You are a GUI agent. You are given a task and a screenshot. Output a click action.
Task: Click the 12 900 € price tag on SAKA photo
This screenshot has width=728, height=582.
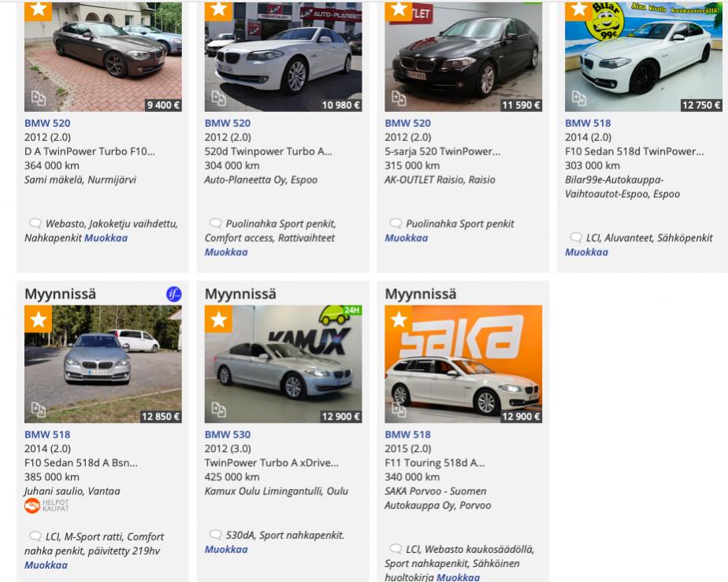pos(520,417)
